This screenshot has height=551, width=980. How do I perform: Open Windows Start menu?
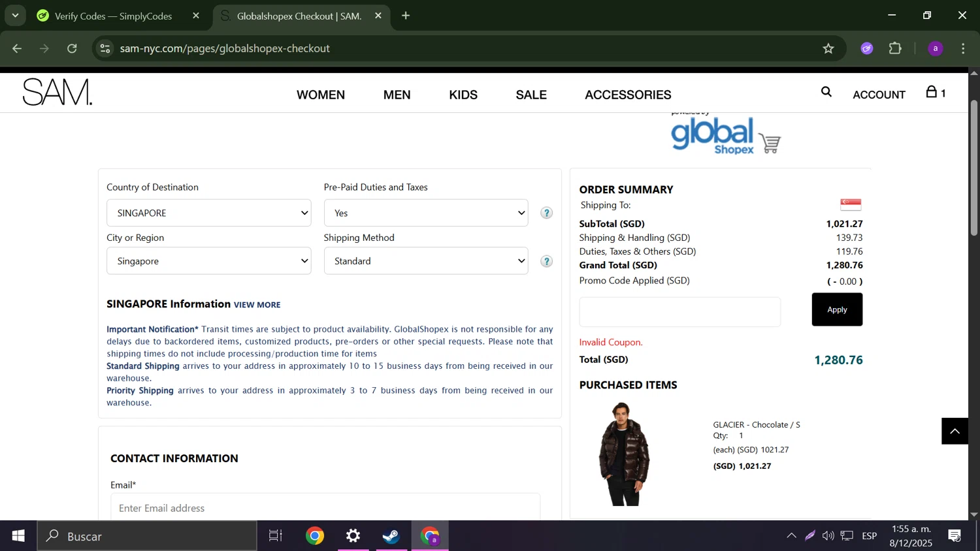point(18,536)
